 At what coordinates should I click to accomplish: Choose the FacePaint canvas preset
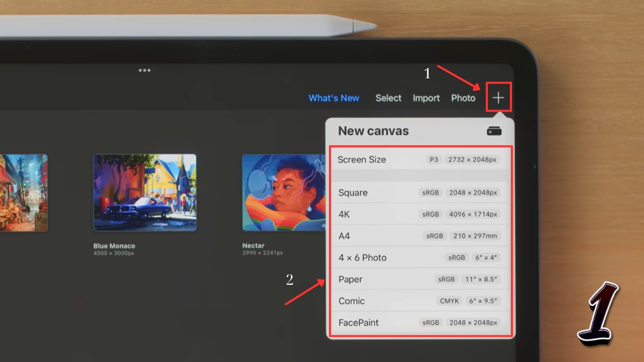click(420, 323)
